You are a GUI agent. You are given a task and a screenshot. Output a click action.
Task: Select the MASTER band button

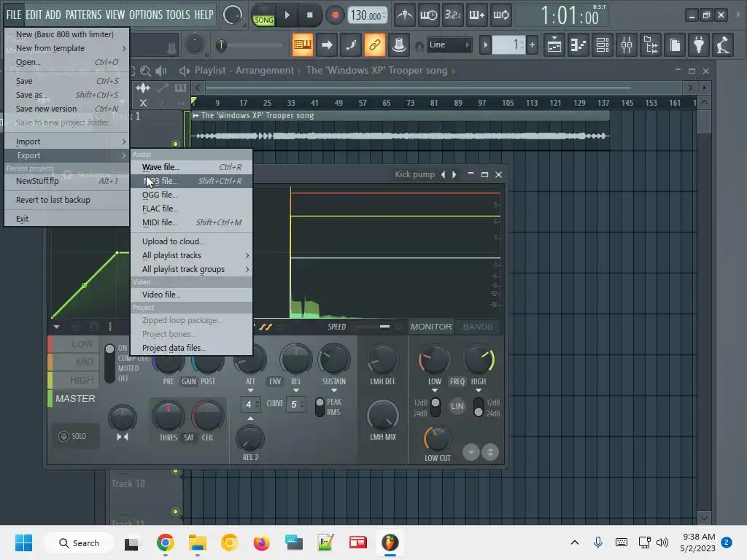point(75,399)
